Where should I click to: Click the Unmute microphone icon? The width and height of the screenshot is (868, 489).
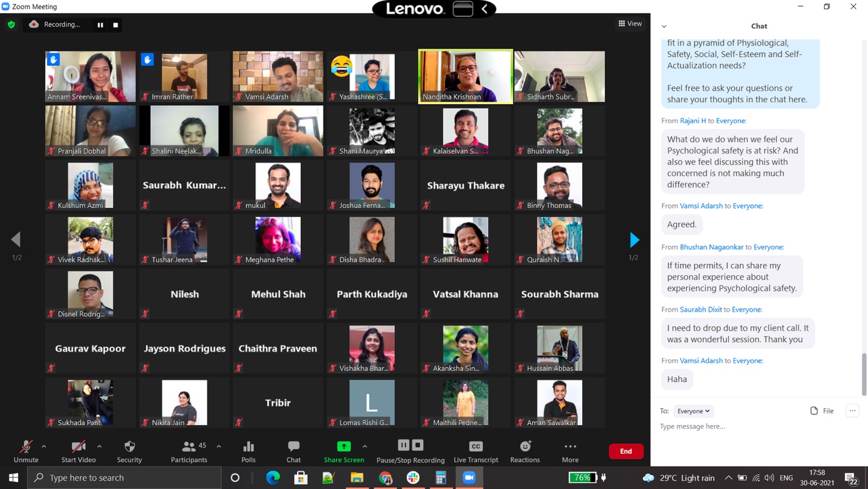click(x=26, y=446)
